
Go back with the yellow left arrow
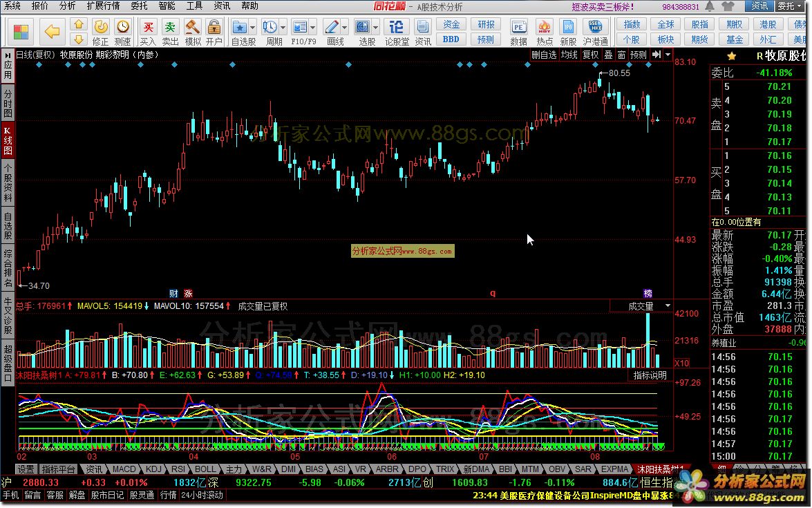click(52, 32)
